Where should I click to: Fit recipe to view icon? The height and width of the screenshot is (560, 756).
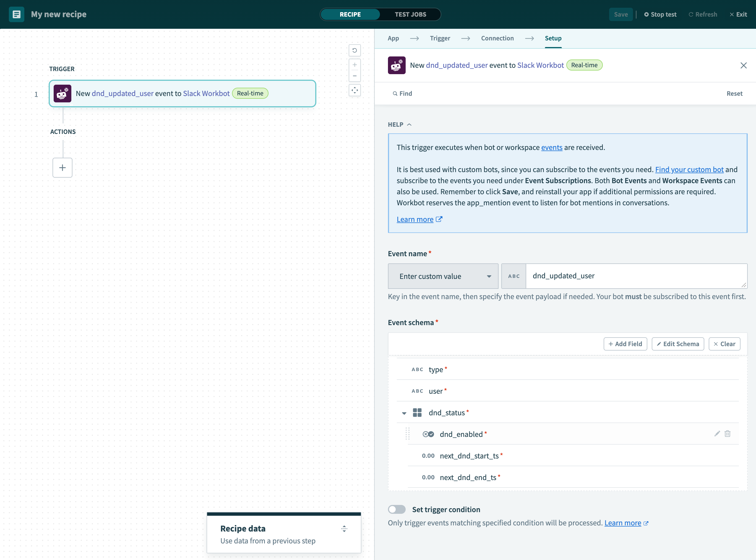point(354,90)
